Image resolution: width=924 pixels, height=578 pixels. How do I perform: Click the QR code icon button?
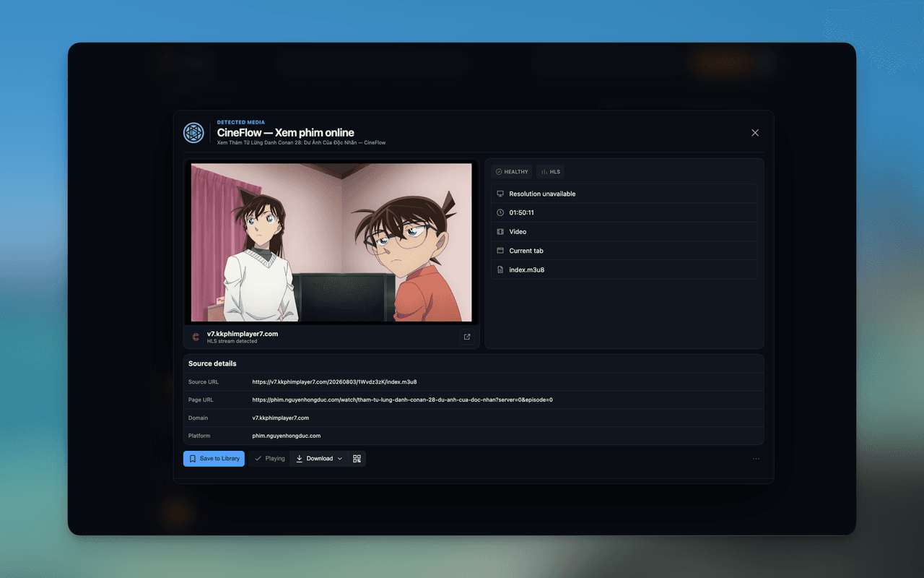coord(357,459)
